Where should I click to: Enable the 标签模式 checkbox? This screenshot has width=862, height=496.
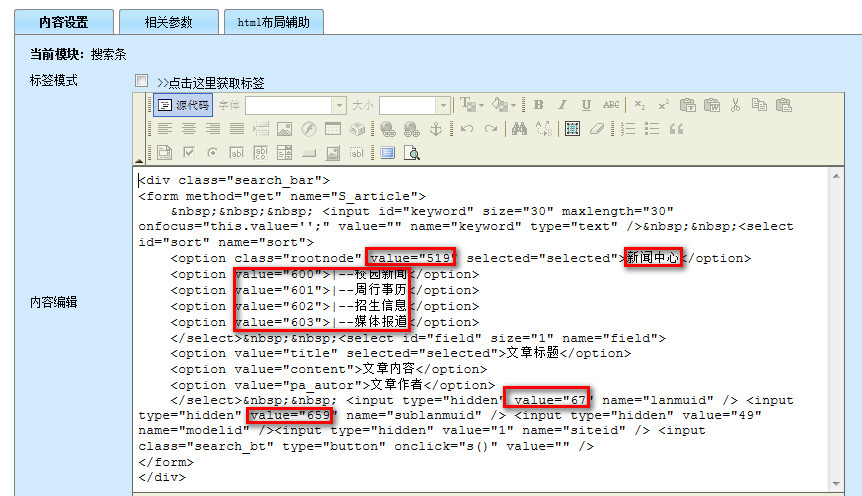(141, 81)
